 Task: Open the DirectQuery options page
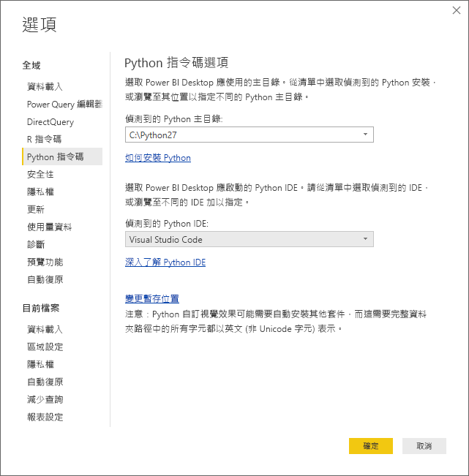[x=50, y=122]
